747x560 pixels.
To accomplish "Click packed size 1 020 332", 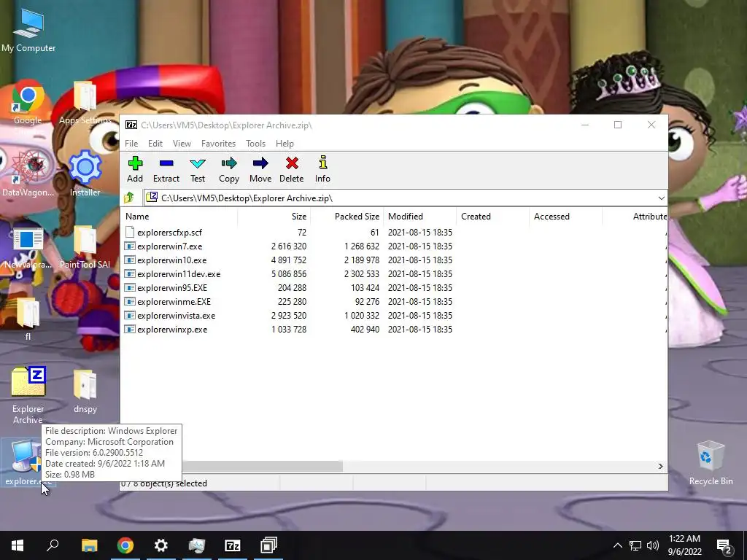I will point(362,315).
